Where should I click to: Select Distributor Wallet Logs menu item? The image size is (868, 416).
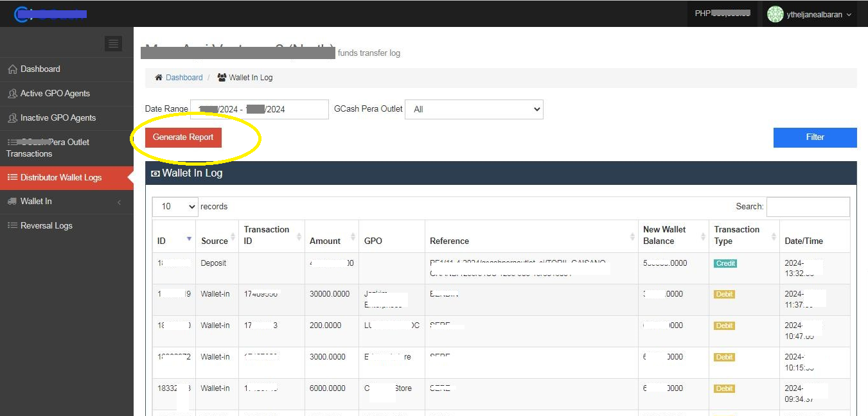67,178
